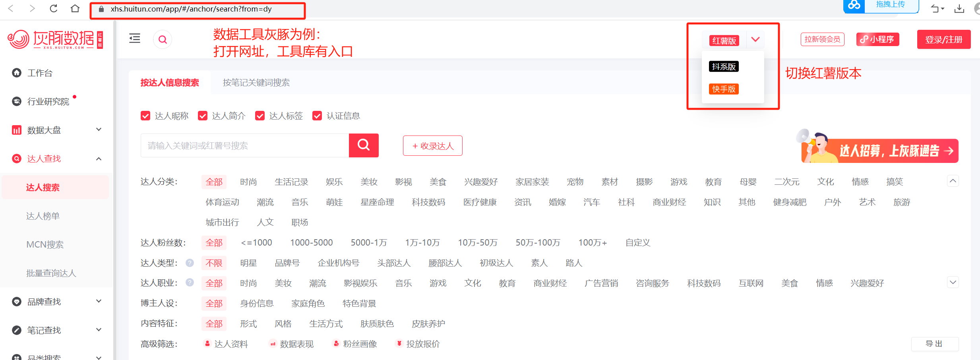
Task: Open version switch dropdown arrow
Action: (x=755, y=39)
